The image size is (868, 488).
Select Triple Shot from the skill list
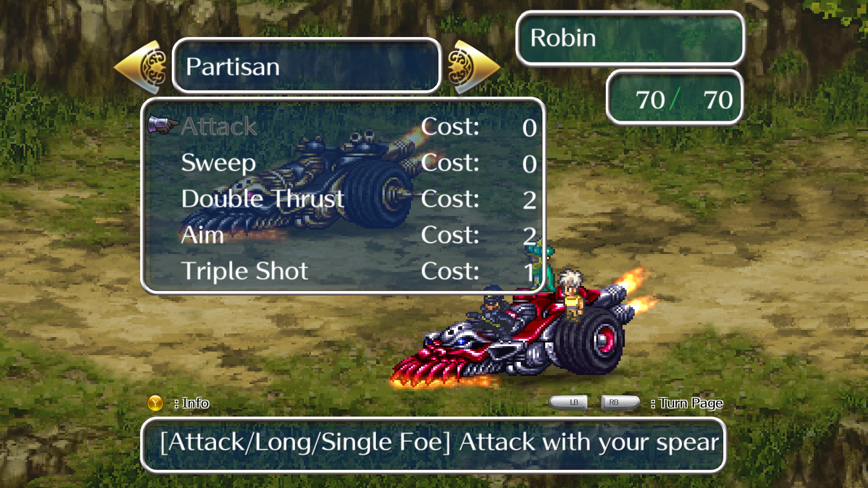(x=344, y=271)
